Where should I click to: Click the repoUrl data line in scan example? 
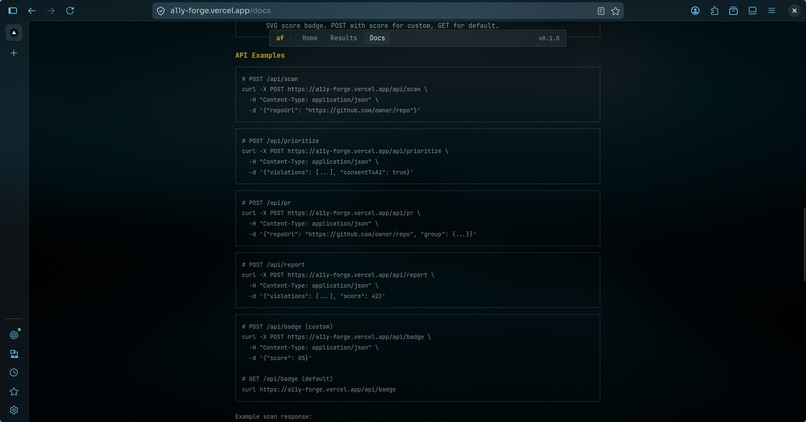tap(335, 110)
